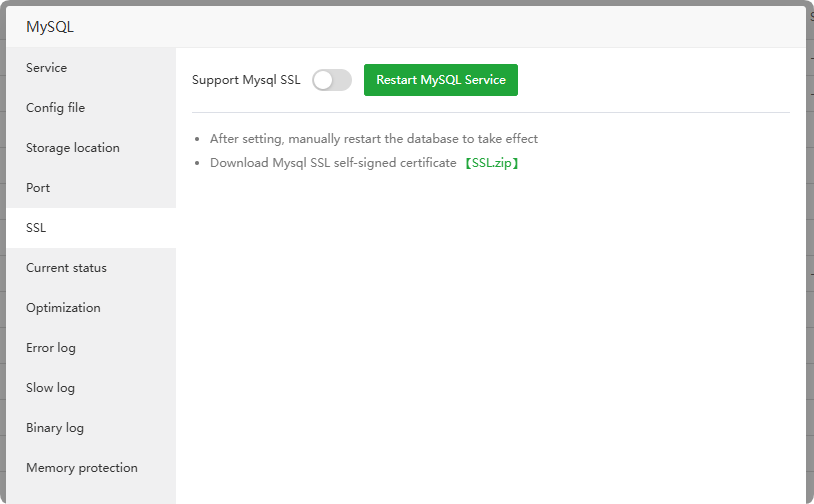
Task: Download the SSL.zip certificate link
Action: coord(491,163)
